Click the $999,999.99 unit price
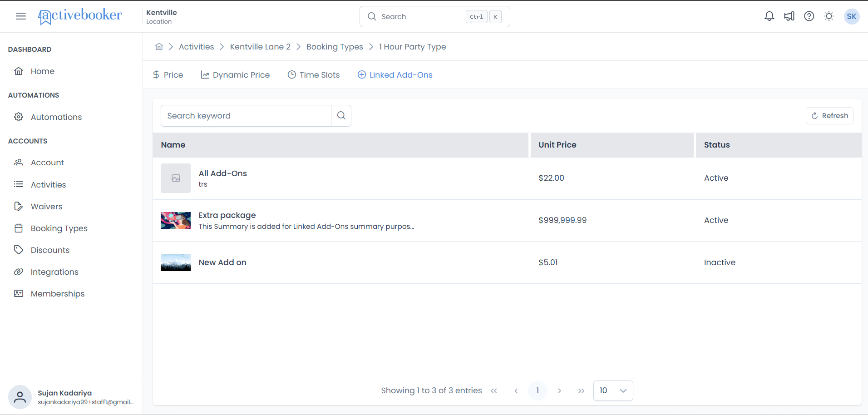Image resolution: width=868 pixels, height=415 pixels. click(x=562, y=220)
